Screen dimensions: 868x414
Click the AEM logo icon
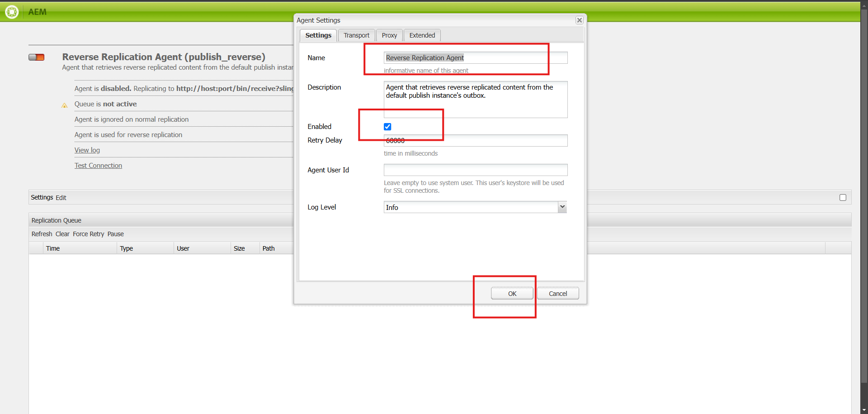pos(12,12)
